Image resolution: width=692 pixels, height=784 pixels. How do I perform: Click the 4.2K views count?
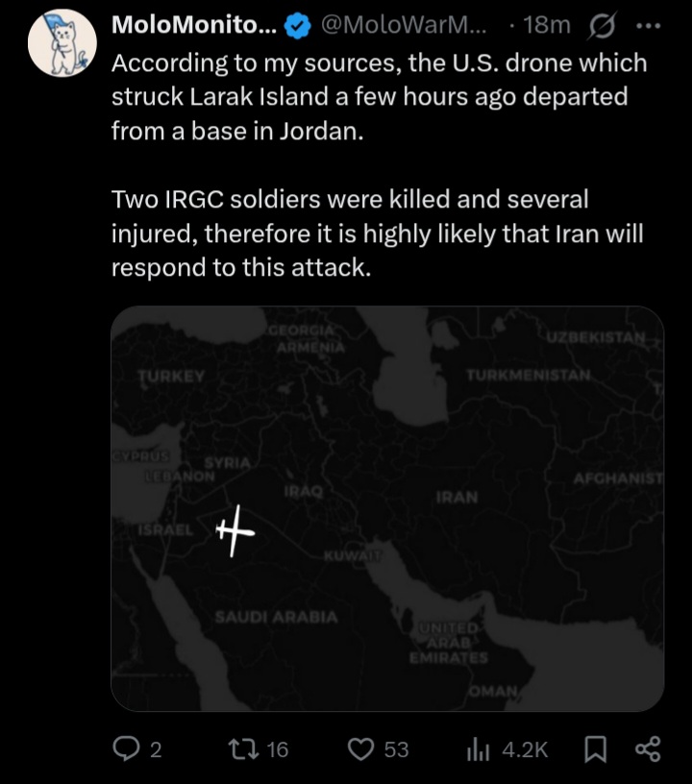tap(525, 750)
